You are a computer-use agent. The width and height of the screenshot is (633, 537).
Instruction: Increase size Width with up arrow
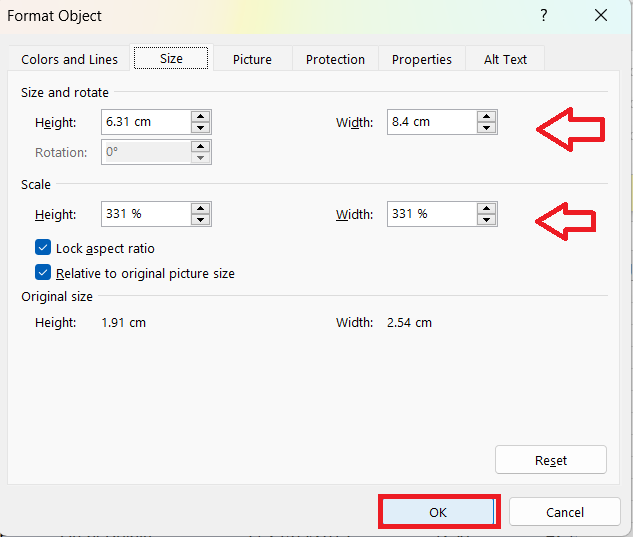tap(486, 117)
